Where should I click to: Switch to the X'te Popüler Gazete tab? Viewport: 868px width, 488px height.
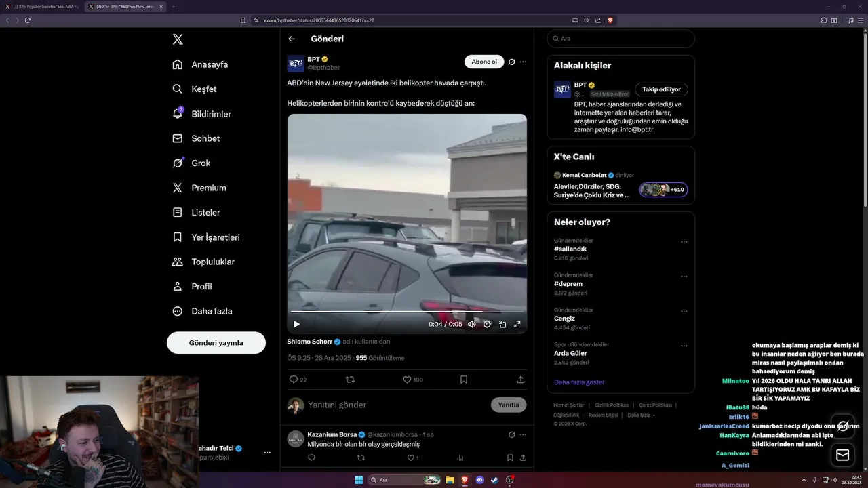[42, 7]
